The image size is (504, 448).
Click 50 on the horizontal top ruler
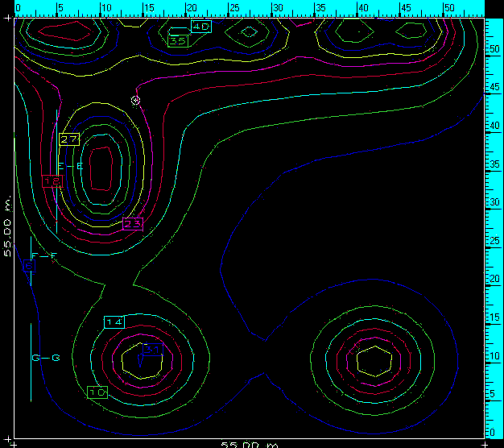coord(449,8)
